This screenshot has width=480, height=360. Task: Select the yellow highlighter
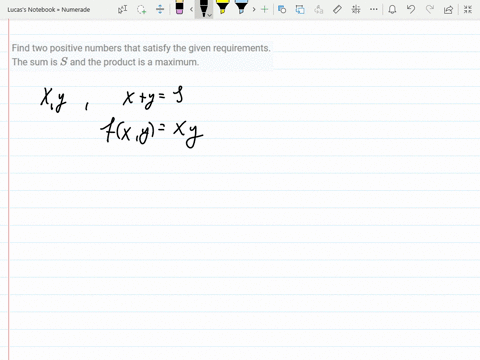(x=222, y=7)
